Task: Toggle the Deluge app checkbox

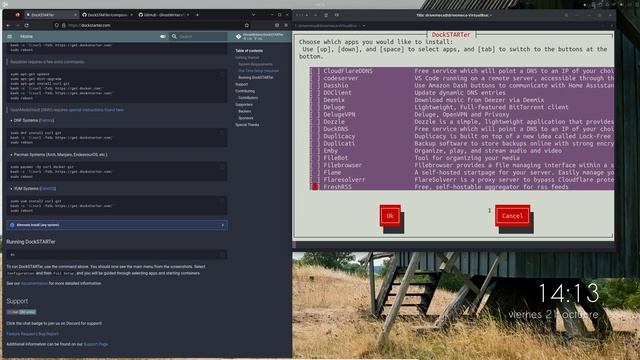Action: click(x=315, y=107)
